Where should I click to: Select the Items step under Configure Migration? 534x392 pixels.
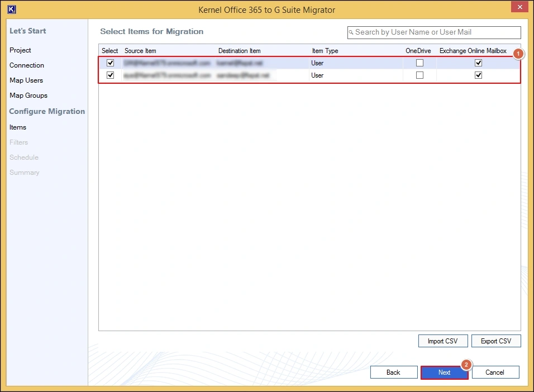pos(18,127)
